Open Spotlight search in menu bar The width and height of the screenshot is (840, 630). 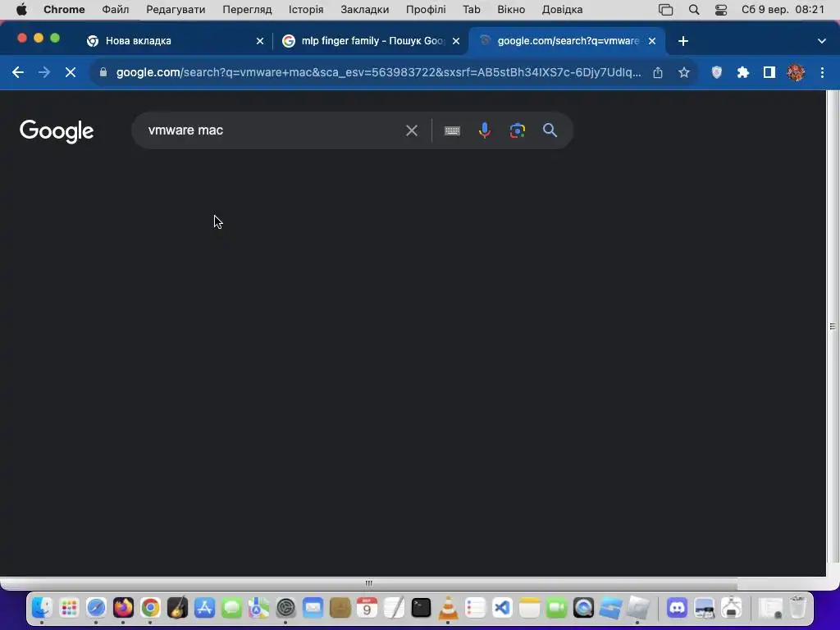point(694,10)
